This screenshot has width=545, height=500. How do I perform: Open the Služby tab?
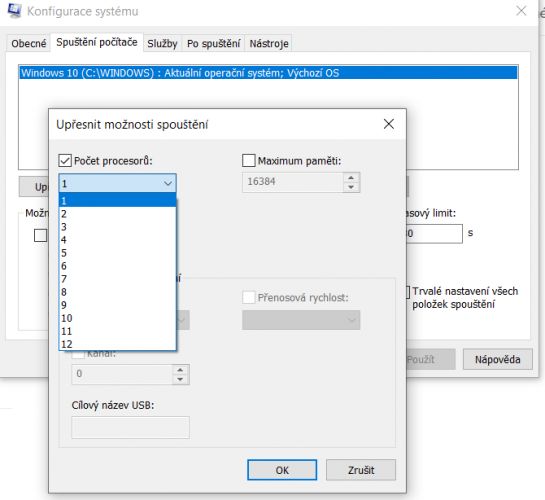tap(162, 43)
